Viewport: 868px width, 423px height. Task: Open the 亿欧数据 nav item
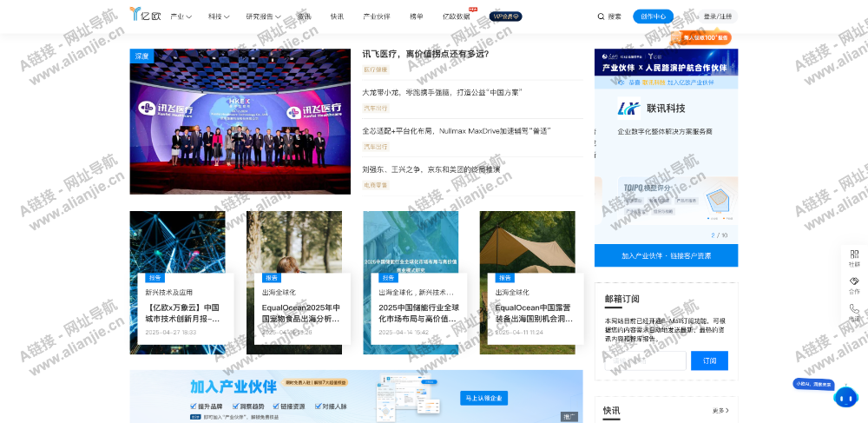457,17
